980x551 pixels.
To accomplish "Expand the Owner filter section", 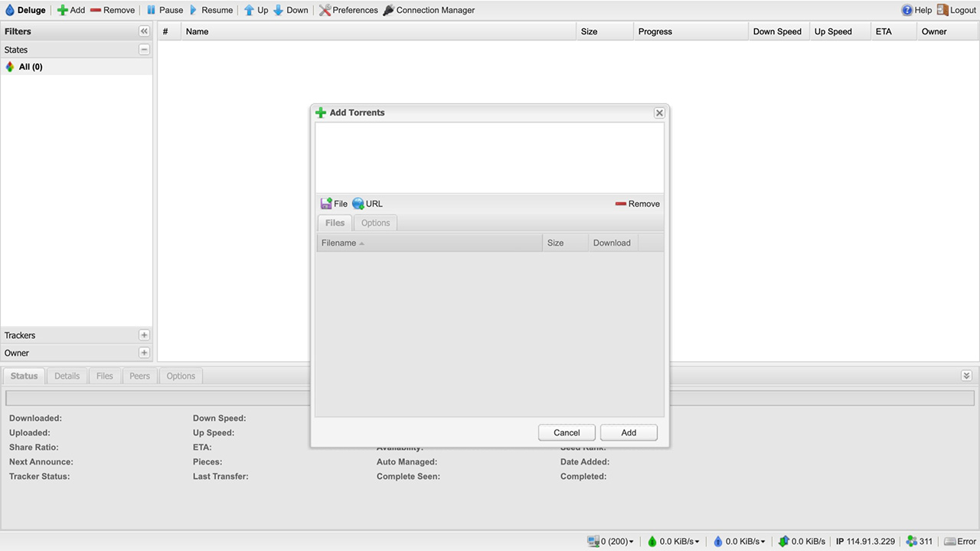I will click(144, 353).
